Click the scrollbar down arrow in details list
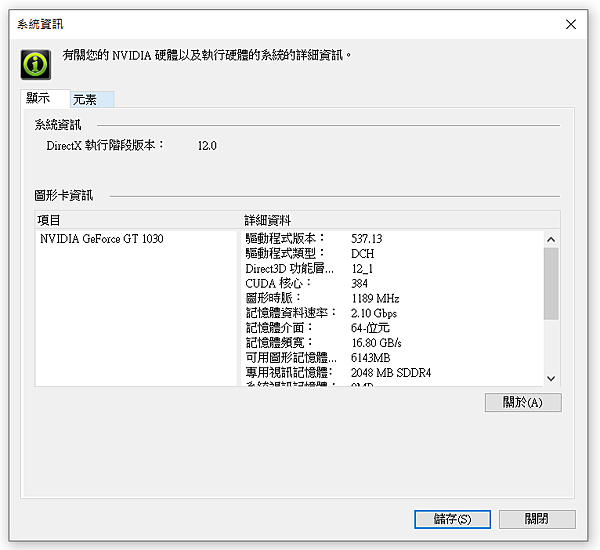Image resolution: width=600 pixels, height=550 pixels. (551, 379)
